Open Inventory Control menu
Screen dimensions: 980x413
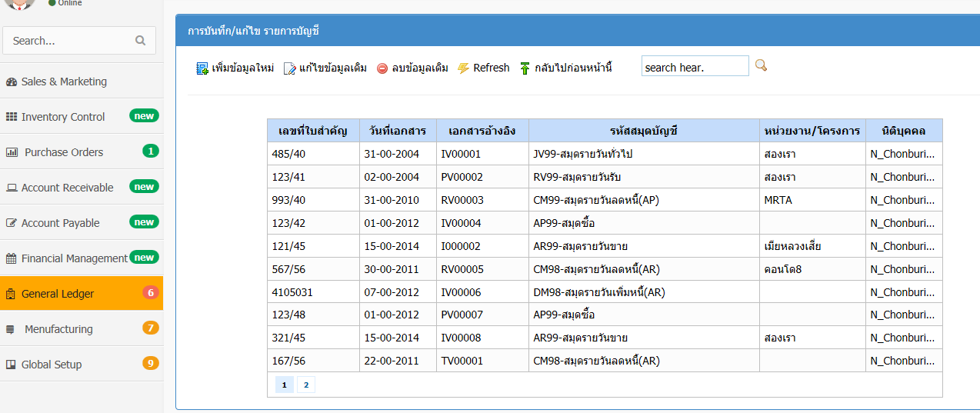[82, 116]
